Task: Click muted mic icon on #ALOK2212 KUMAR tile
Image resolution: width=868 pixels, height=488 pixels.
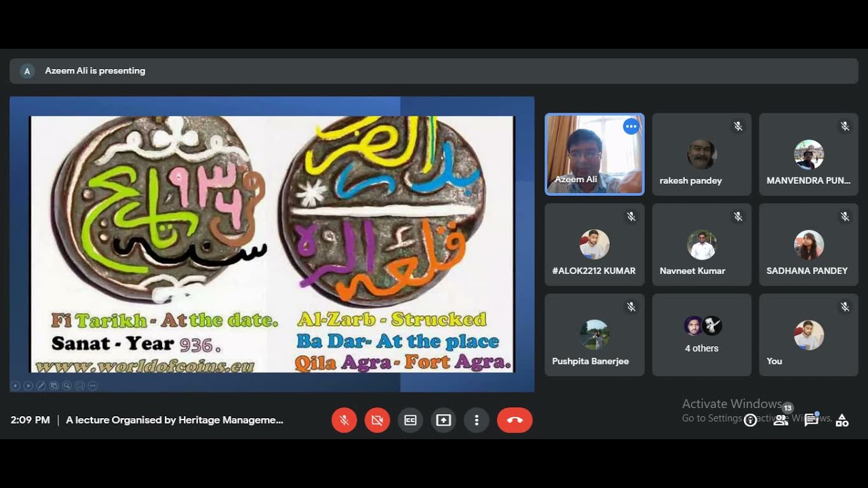Action: 631,216
